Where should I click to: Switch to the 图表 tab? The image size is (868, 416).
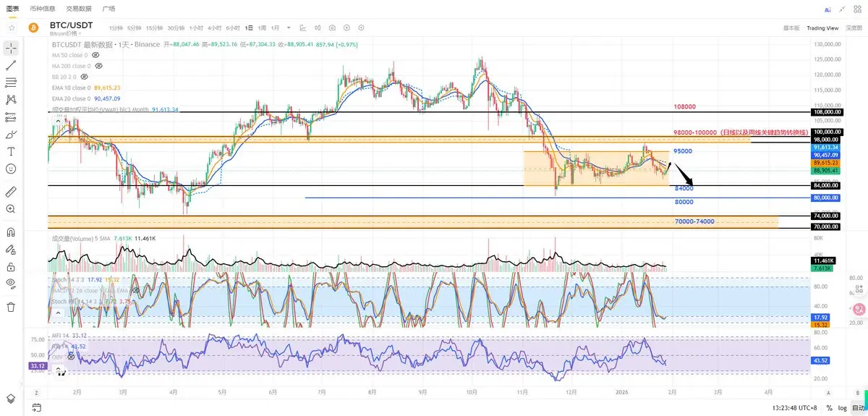click(12, 9)
